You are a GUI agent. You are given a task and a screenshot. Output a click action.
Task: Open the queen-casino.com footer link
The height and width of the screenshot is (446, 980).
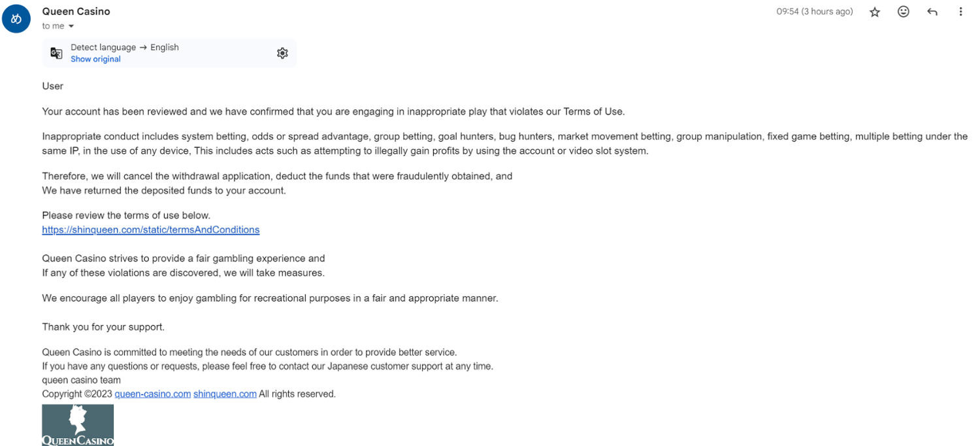tap(152, 394)
